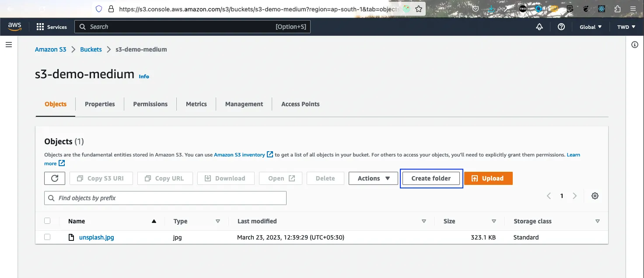Click the green circular icon in address bar

407,9
